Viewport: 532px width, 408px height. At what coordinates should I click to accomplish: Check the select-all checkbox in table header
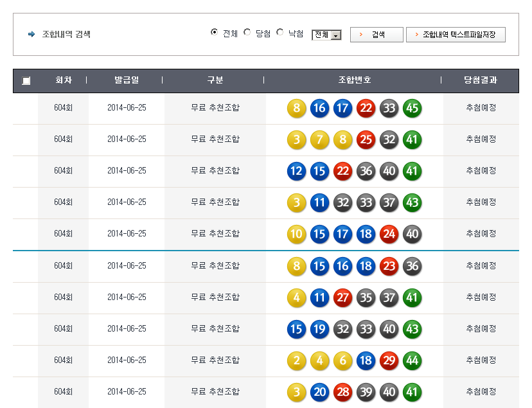point(26,81)
